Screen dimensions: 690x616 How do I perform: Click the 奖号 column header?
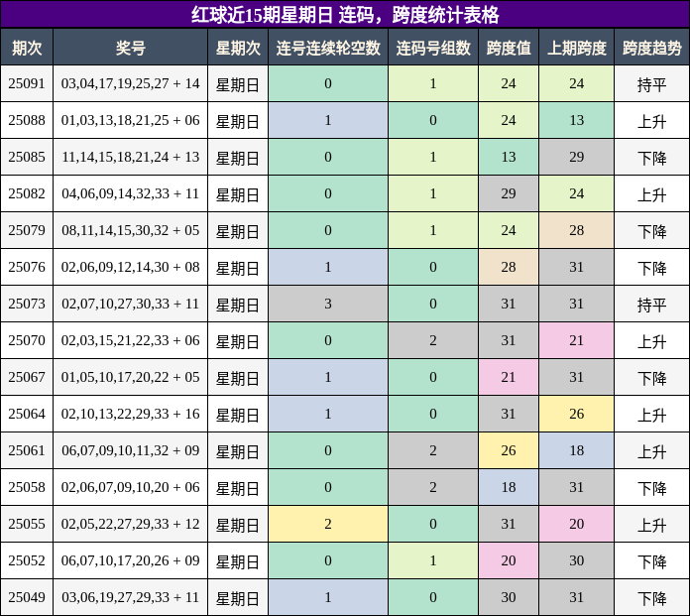pos(130,48)
